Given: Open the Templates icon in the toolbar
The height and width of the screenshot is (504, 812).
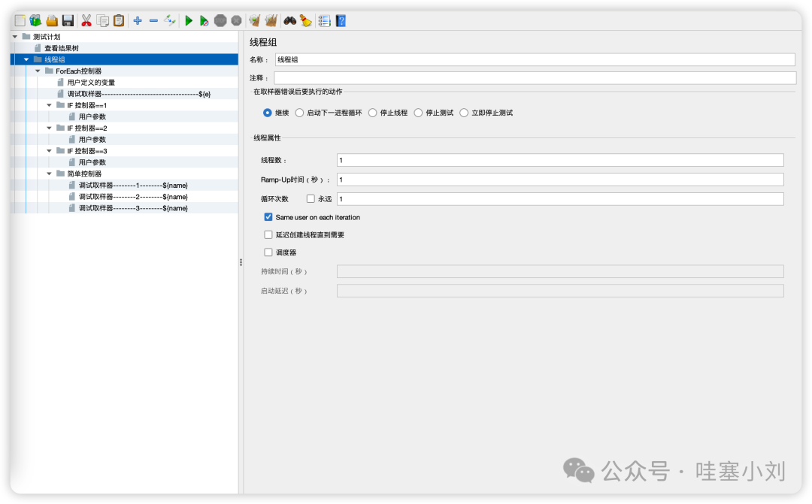Looking at the screenshot, I should point(35,21).
